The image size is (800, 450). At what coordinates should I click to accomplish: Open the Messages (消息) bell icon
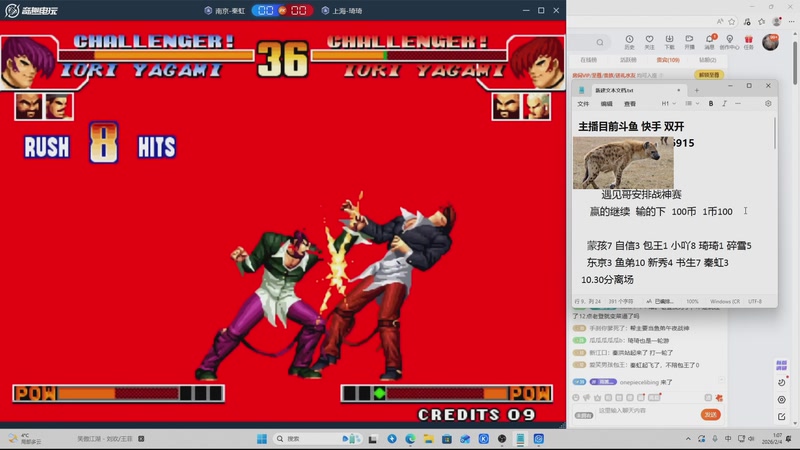pyautogui.click(x=710, y=42)
